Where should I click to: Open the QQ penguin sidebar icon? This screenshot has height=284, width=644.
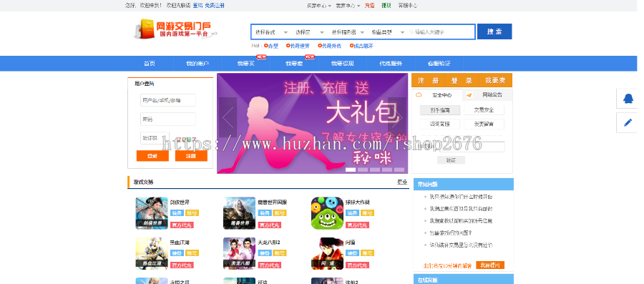pyautogui.click(x=628, y=99)
